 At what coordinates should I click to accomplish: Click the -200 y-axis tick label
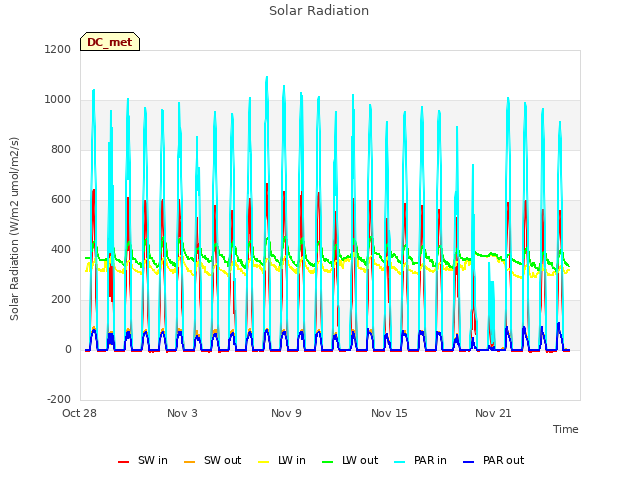click(59, 399)
